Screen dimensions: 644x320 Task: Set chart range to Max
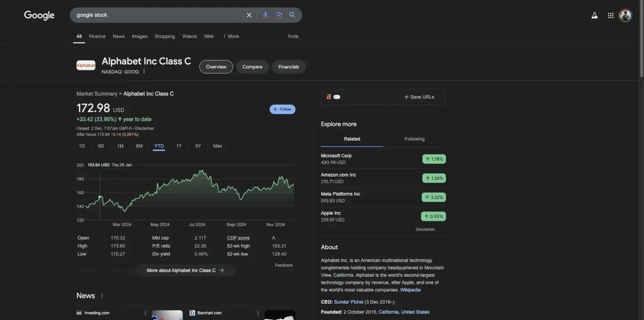click(218, 146)
